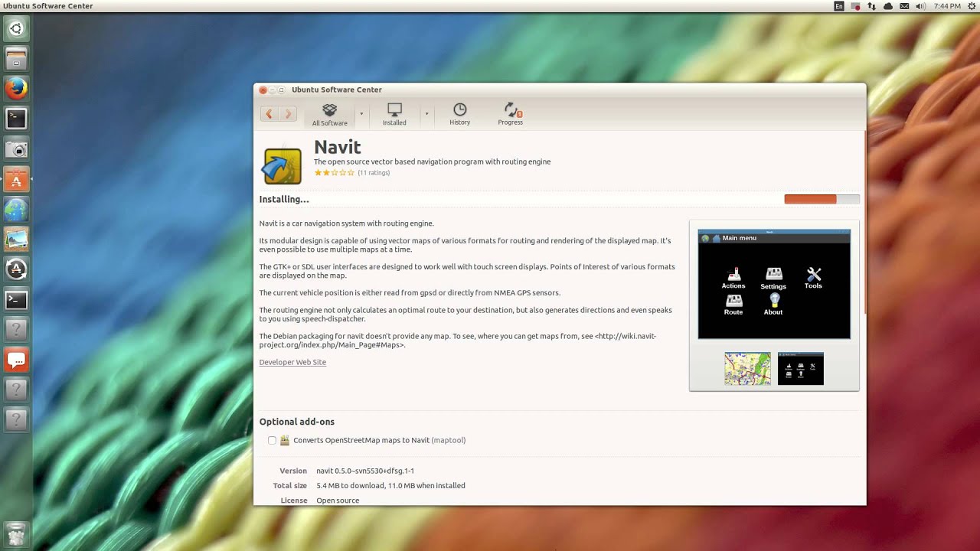Open the Trash in the launcher
The height and width of the screenshot is (551, 980).
16,533
